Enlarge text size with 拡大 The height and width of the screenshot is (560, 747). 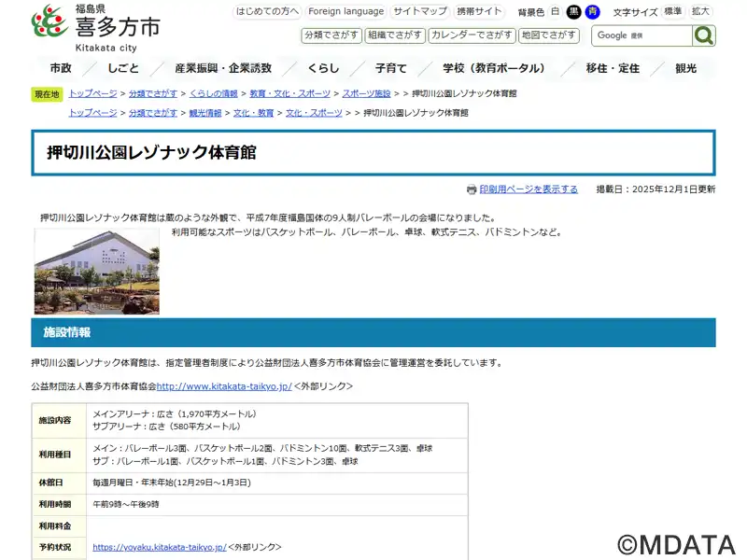[x=700, y=12]
